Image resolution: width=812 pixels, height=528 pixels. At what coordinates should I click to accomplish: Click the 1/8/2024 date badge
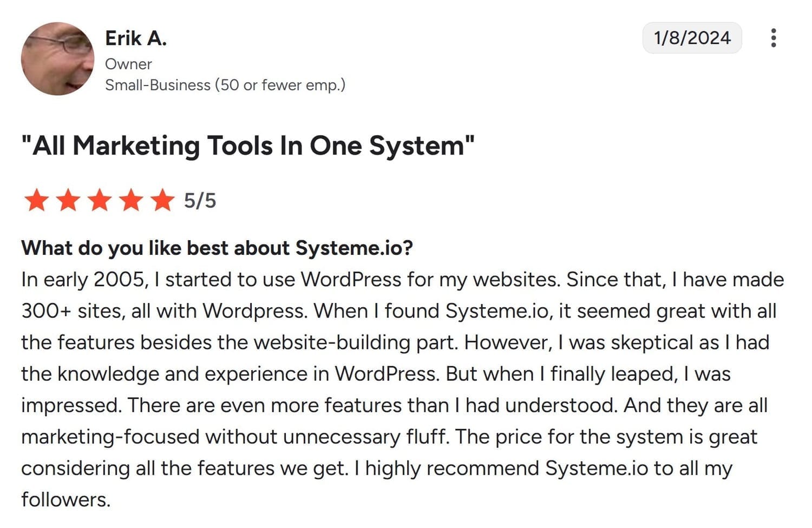[692, 38]
